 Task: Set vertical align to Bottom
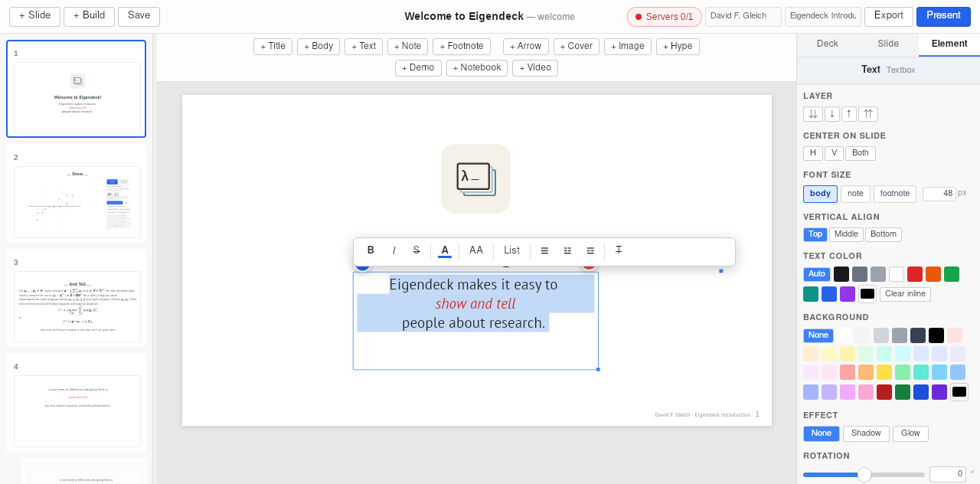[x=884, y=234]
